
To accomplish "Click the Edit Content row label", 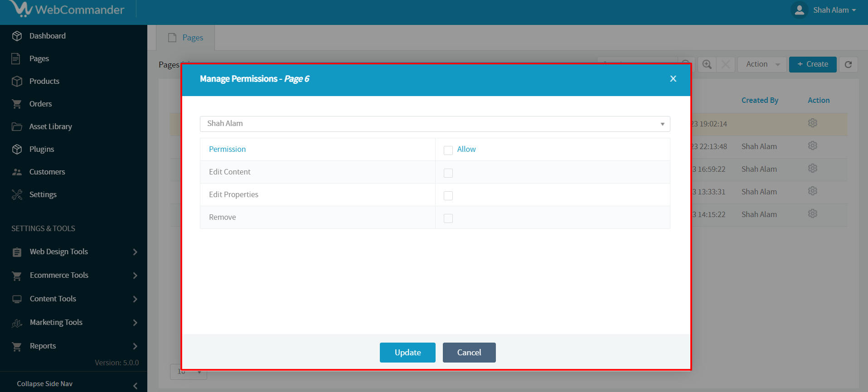I will 229,172.
